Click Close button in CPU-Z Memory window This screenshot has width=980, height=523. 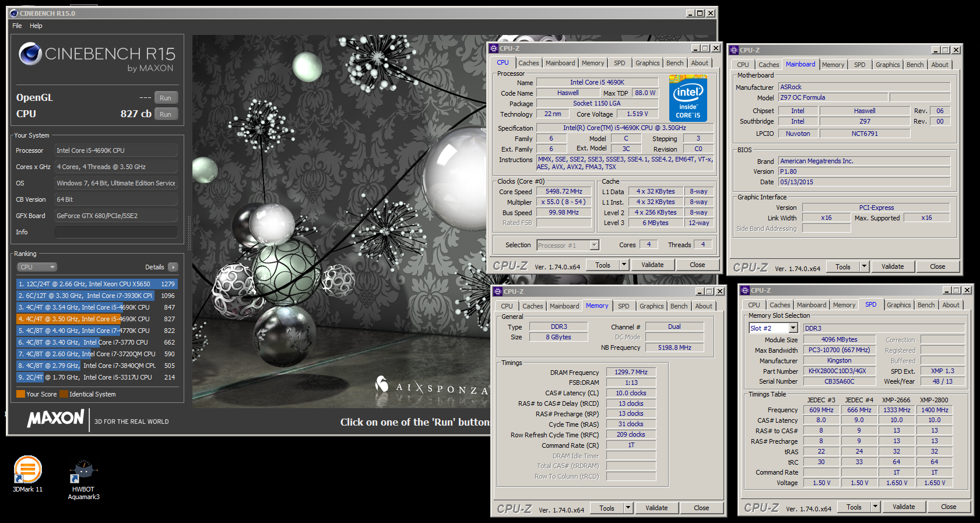tap(701, 508)
